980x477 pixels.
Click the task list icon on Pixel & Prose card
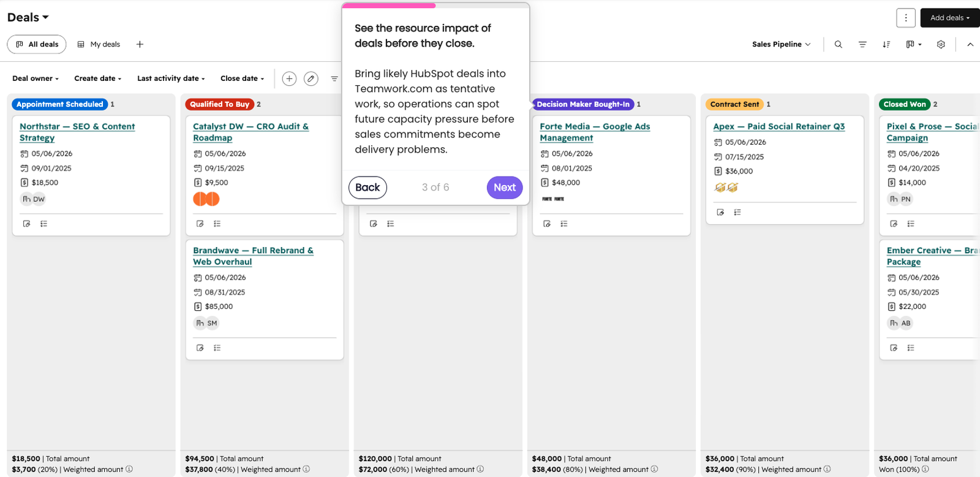[x=911, y=224]
